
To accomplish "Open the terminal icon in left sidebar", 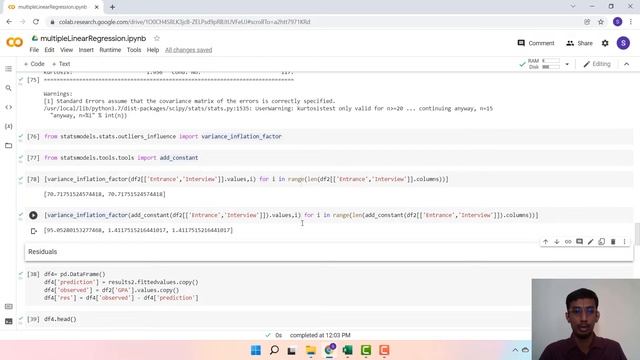I will point(9,321).
